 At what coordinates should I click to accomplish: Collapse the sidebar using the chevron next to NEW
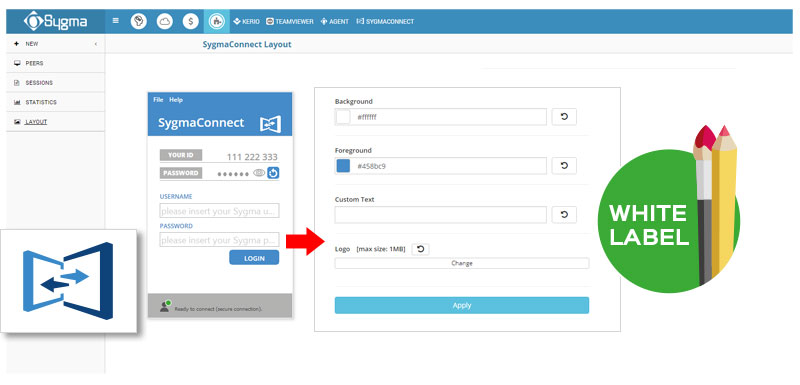96,44
